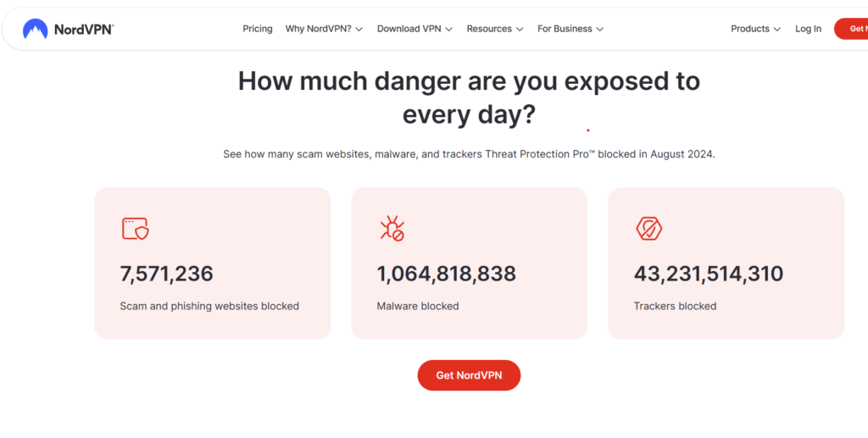The width and height of the screenshot is (868, 438).
Task: Click the Malware blocked label
Action: click(x=418, y=306)
